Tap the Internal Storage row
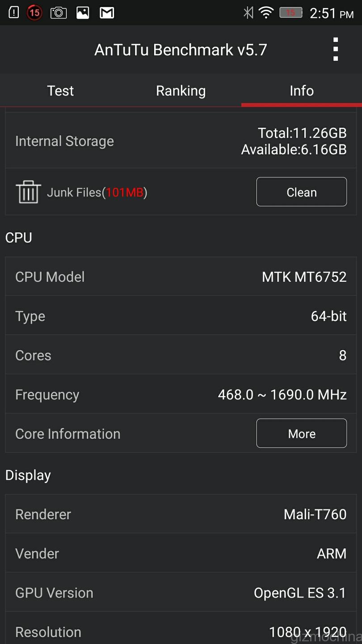The image size is (362, 644). pyautogui.click(x=181, y=141)
